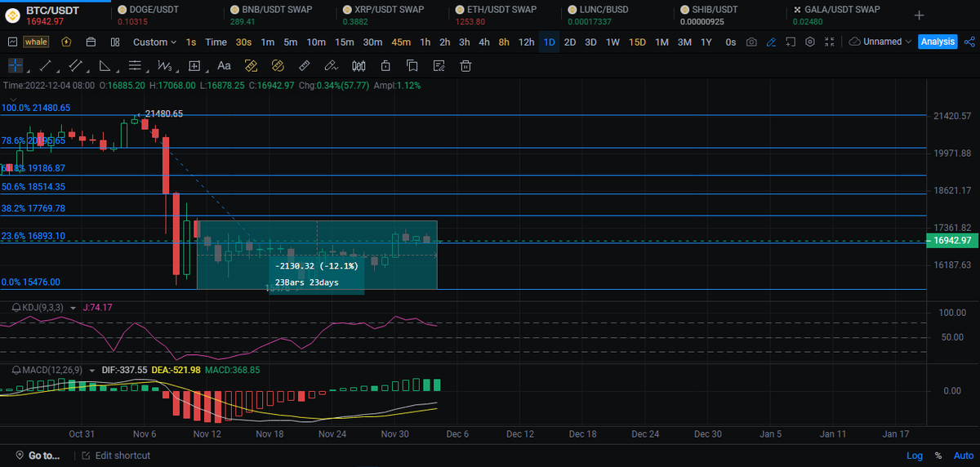Expand the Unnamed layout dropdown
This screenshot has width=980, height=467.
tap(880, 42)
